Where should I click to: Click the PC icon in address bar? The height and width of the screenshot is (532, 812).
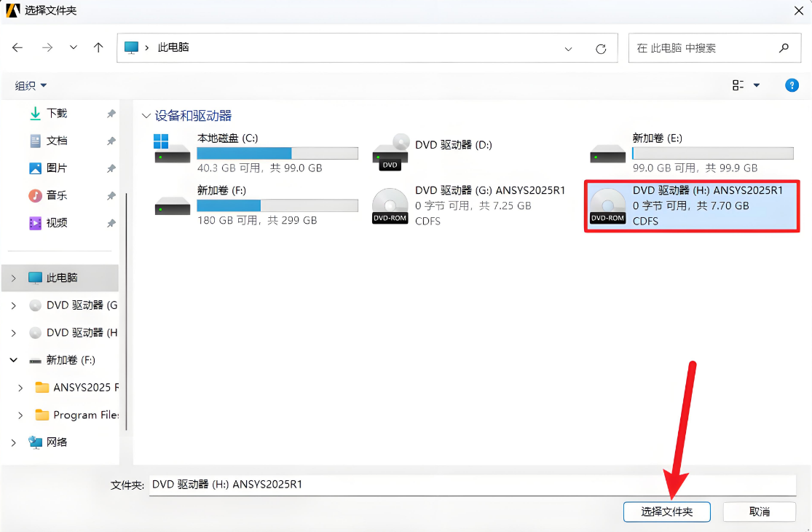[x=132, y=47]
